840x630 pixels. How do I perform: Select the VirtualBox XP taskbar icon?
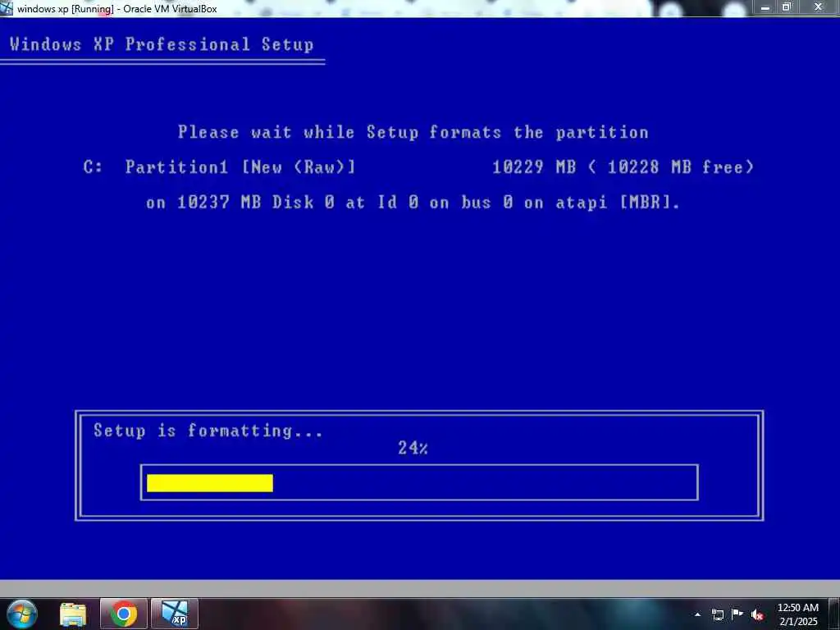point(175,614)
